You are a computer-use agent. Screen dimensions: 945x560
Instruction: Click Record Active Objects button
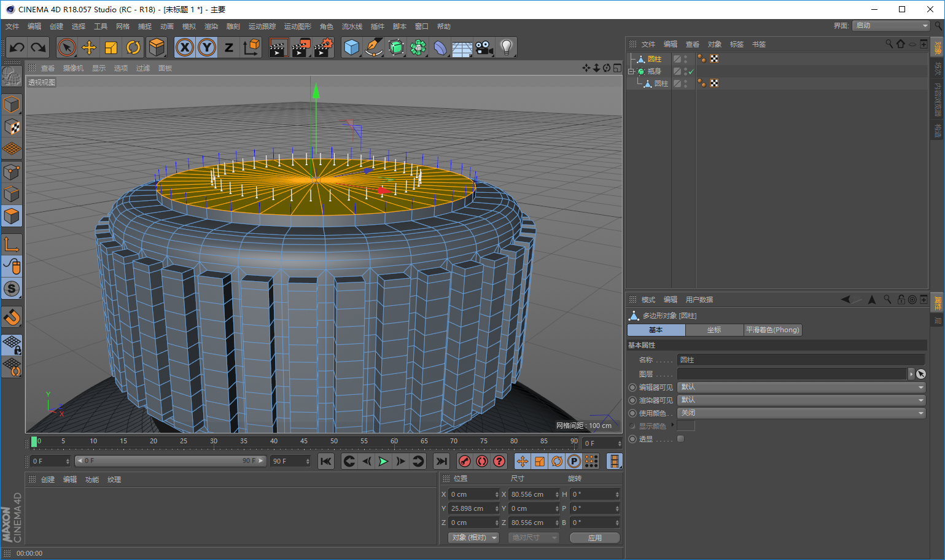pyautogui.click(x=465, y=461)
